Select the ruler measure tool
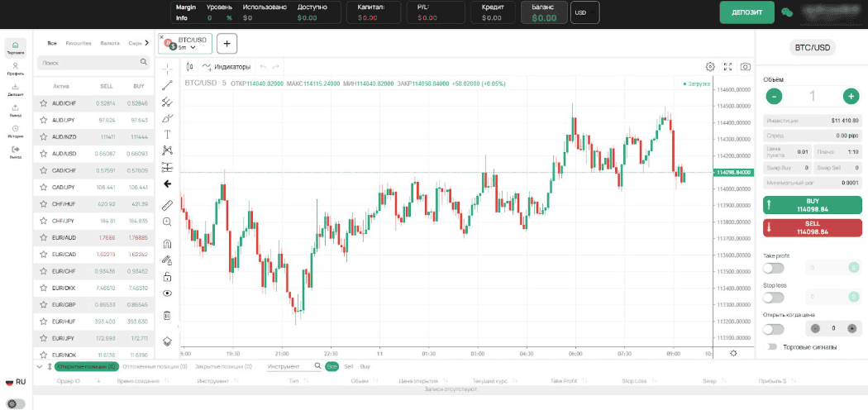 click(x=168, y=206)
